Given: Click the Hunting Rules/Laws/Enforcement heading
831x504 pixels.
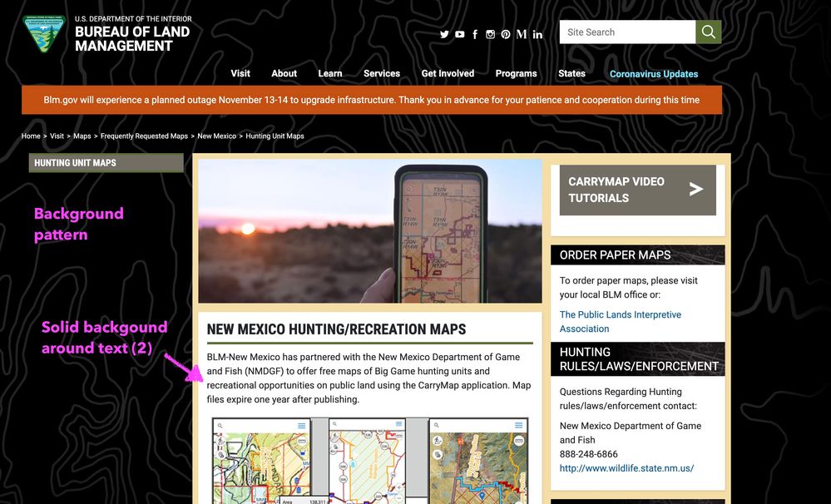Looking at the screenshot, I should click(637, 358).
